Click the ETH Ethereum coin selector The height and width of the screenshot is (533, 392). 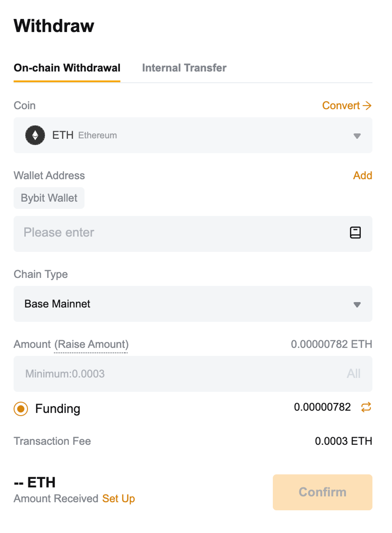pyautogui.click(x=193, y=135)
